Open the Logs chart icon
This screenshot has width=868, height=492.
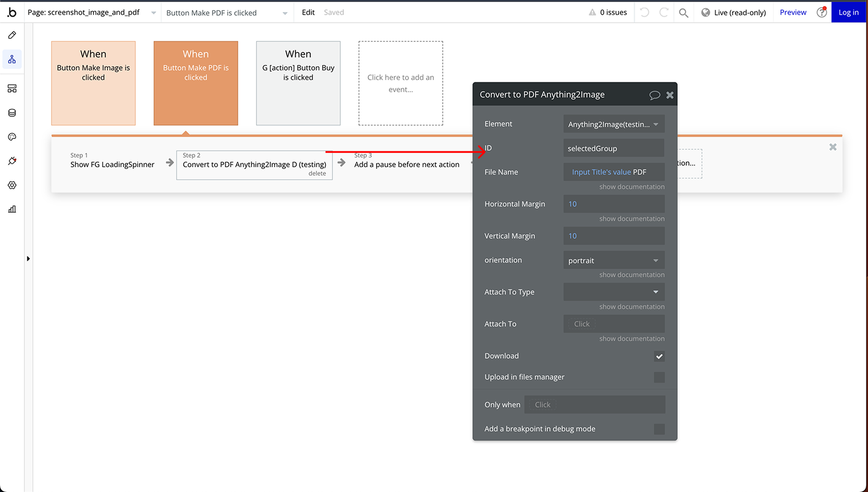click(x=12, y=209)
